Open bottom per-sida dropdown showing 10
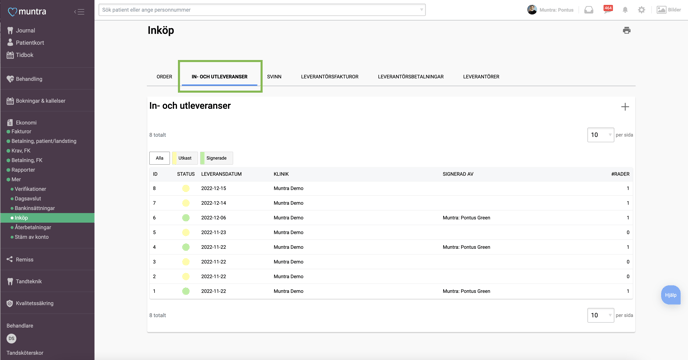This screenshot has height=360, width=688. [600, 315]
